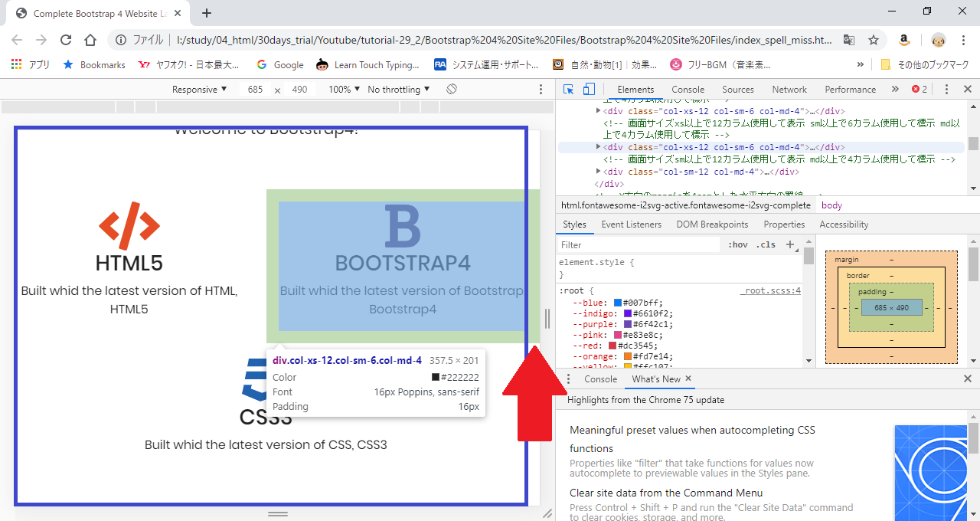Click the viewport height field 490

pos(299,90)
